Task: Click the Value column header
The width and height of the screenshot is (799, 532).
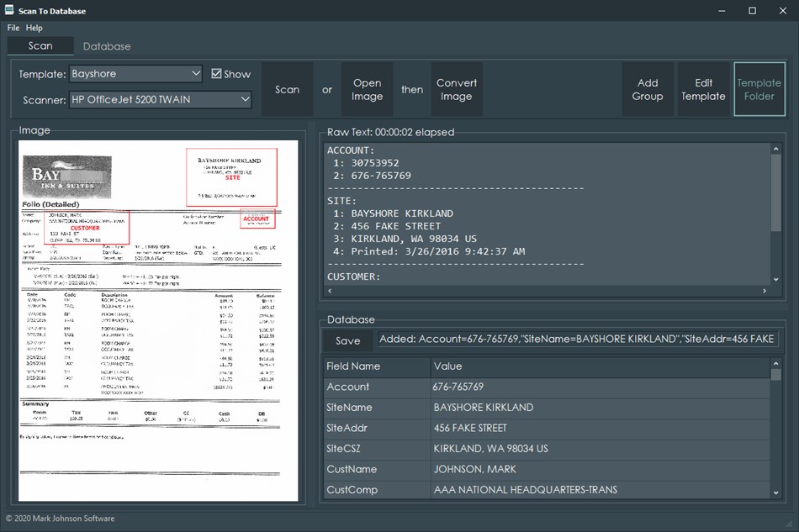Action: (601, 366)
